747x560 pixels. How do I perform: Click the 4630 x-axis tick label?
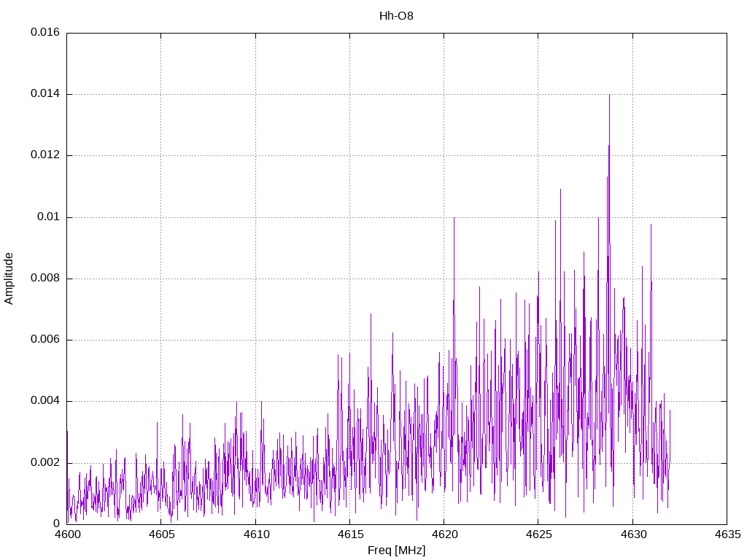pos(632,534)
